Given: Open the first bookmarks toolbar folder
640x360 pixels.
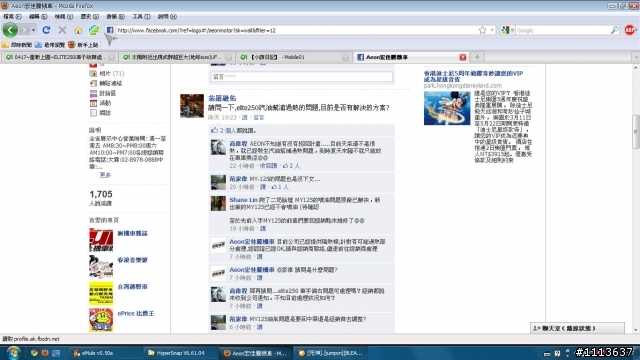Looking at the screenshot, I should pyautogui.click(x=17, y=44).
